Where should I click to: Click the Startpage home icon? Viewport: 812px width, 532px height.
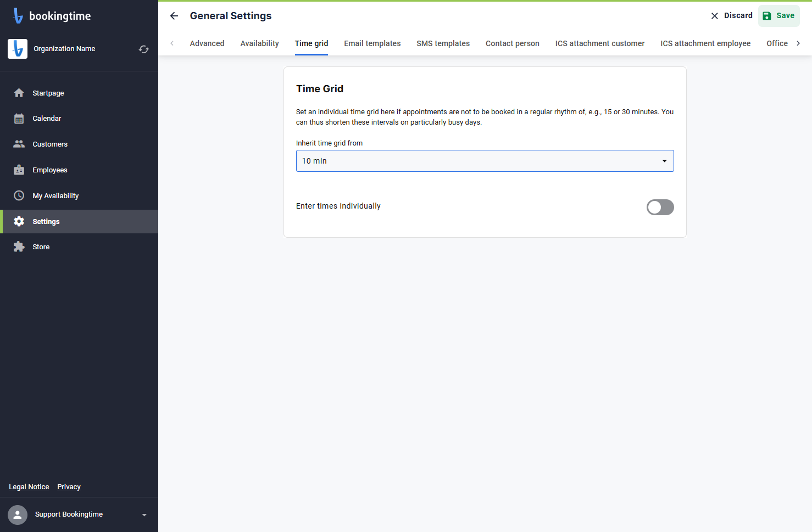tap(19, 93)
